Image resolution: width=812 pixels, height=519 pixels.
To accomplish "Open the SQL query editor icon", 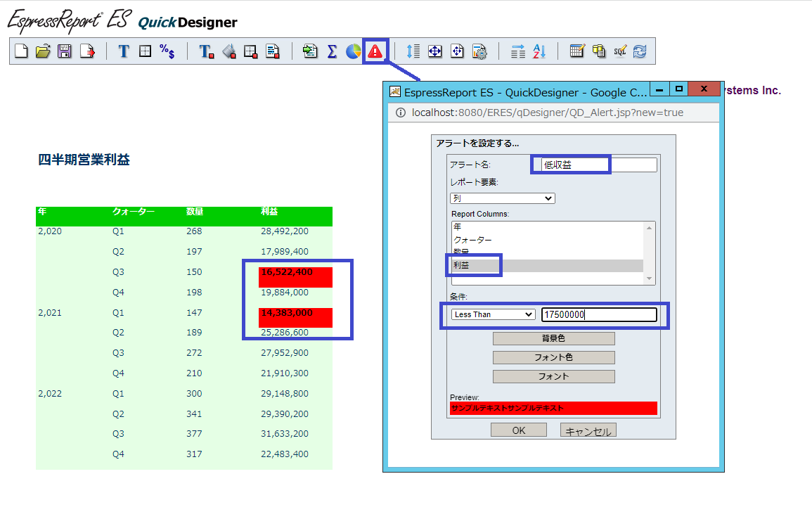I will click(620, 51).
